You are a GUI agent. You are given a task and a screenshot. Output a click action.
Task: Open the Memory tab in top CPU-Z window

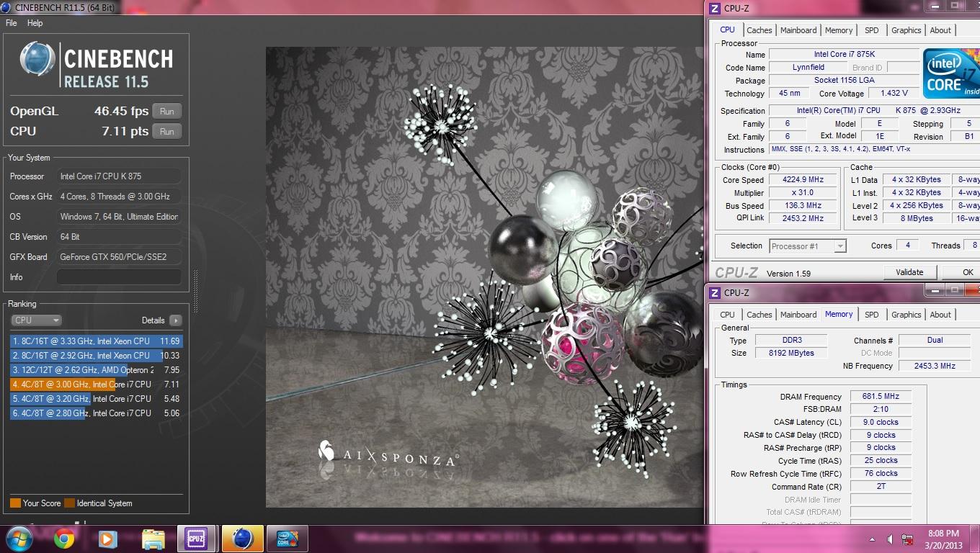pos(839,30)
